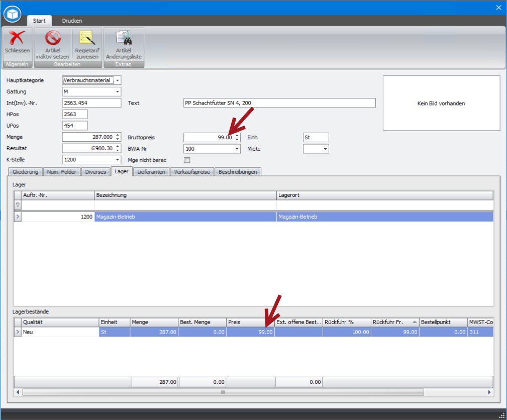This screenshot has width=507, height=420.
Task: Select the Lager tab
Action: point(122,171)
